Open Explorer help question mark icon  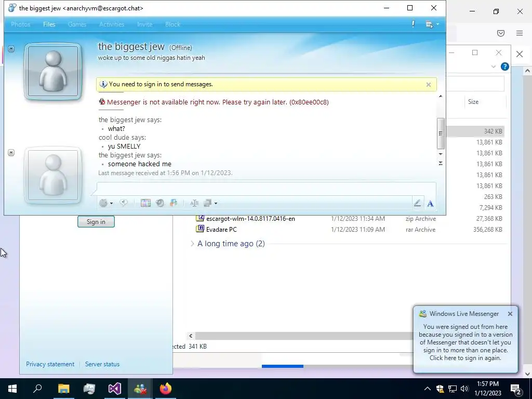coord(505,66)
